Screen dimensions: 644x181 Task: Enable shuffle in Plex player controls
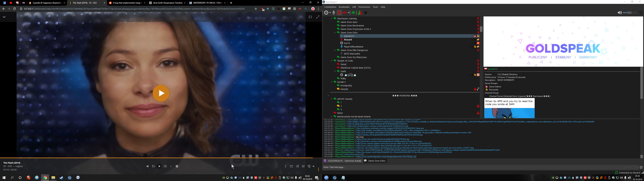tap(297, 166)
